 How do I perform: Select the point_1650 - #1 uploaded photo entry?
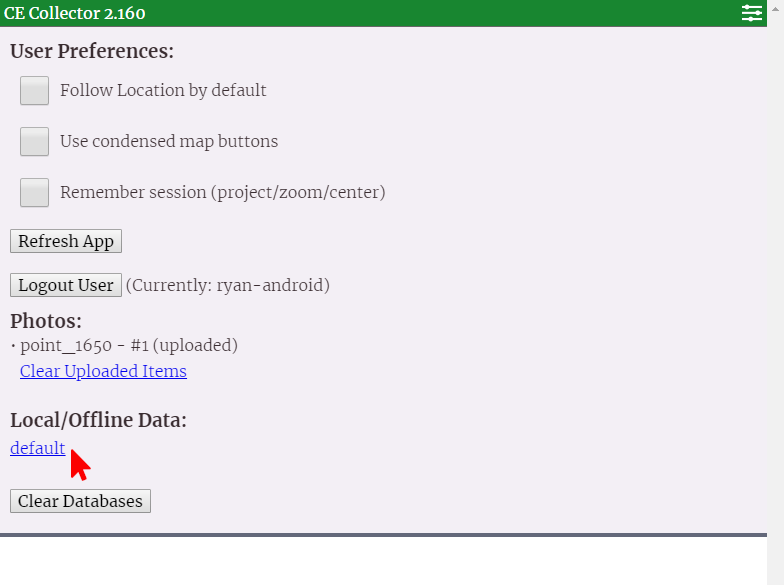pos(129,346)
